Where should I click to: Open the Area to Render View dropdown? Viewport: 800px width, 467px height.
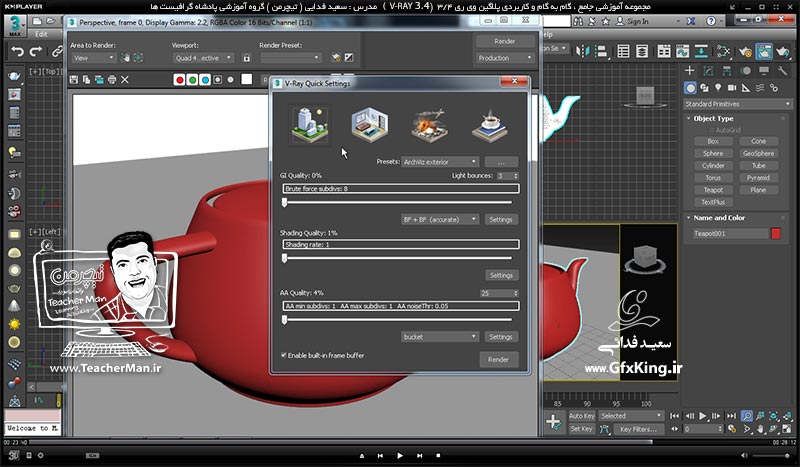coord(93,58)
